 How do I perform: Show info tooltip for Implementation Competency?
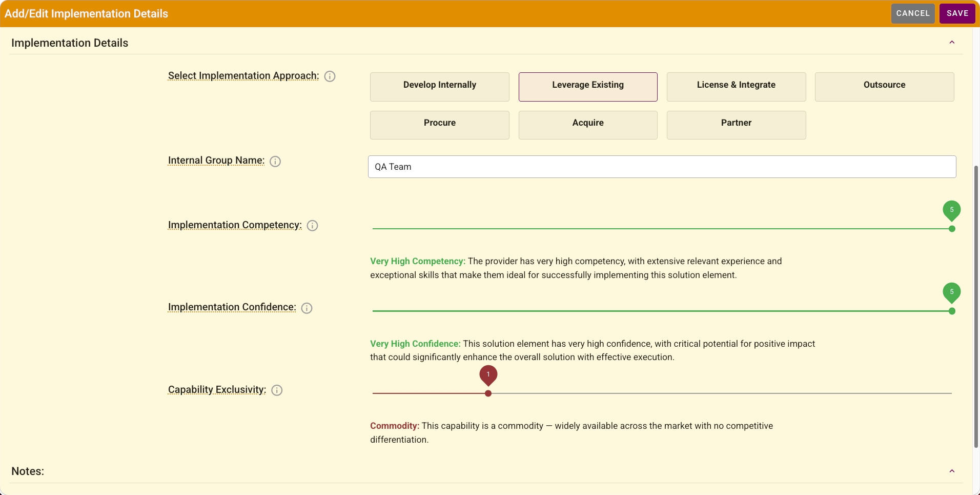312,226
